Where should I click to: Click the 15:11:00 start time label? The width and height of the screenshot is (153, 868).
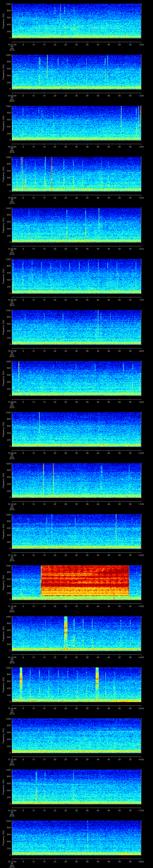tap(12, 555)
